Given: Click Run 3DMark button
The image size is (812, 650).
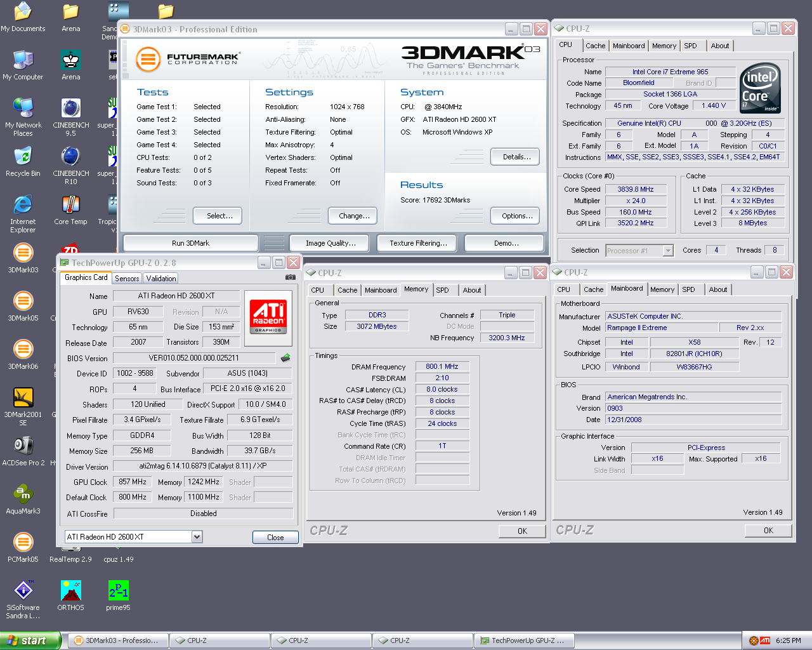Looking at the screenshot, I should click(190, 243).
